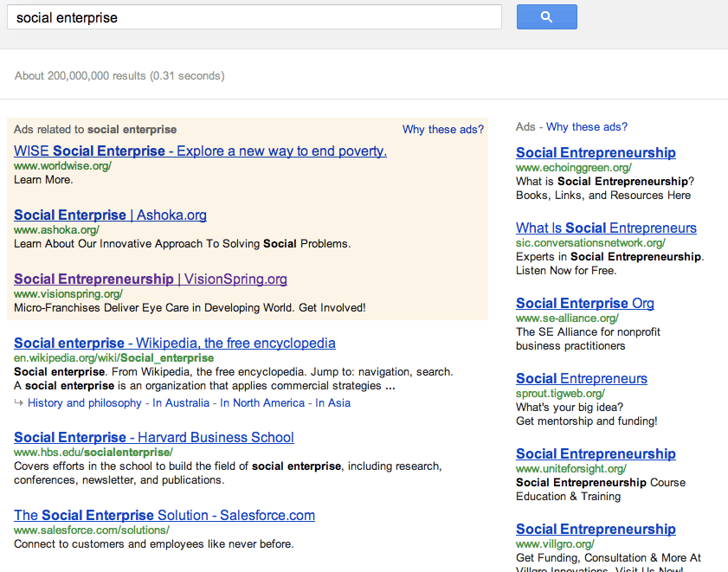The height and width of the screenshot is (572, 728).
Task: Jump to the "In North America" Wikipedia section
Action: (x=262, y=403)
